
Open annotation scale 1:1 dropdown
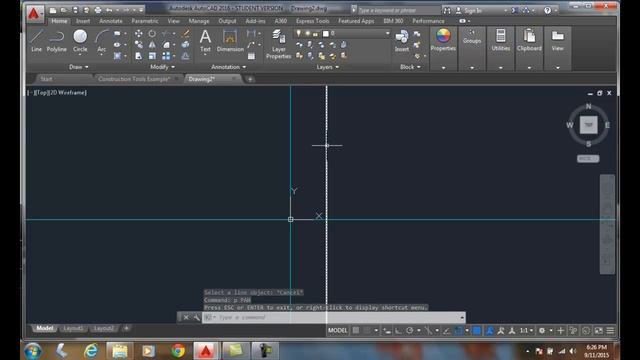[526, 331]
